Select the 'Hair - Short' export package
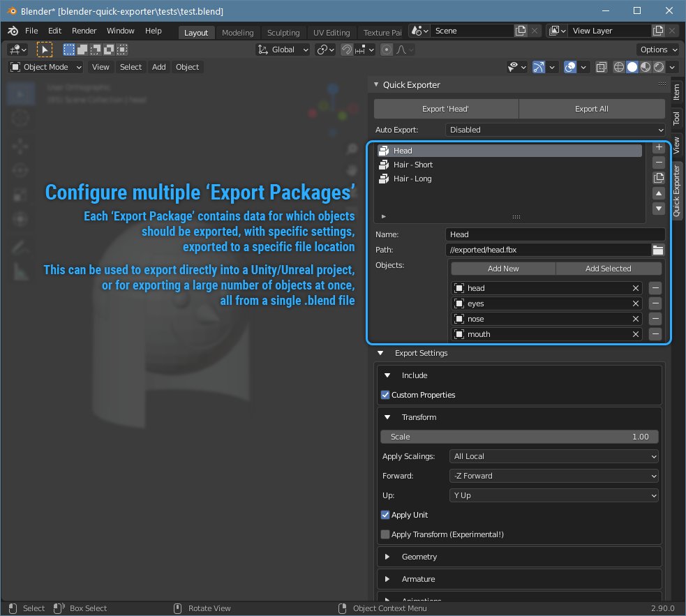 (509, 165)
